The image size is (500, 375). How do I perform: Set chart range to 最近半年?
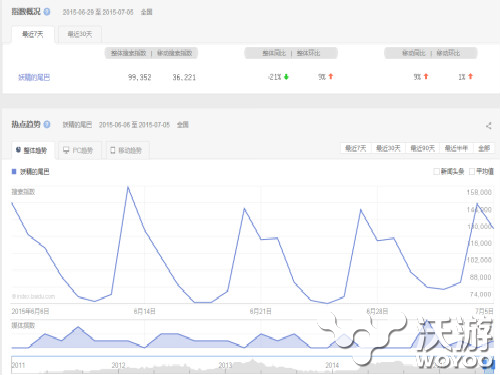coord(456,148)
